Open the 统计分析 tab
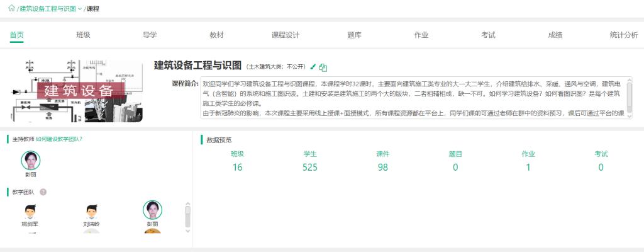Viewport: 644px width, 252px height. click(625, 35)
